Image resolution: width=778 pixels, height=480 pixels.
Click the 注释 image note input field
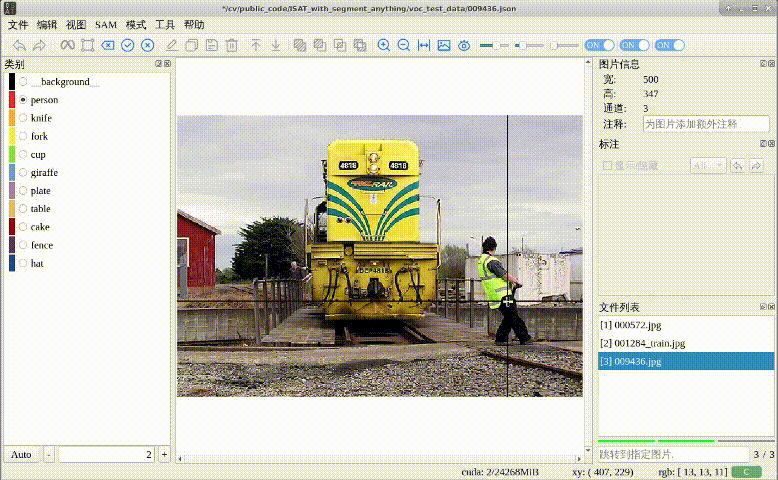click(706, 124)
